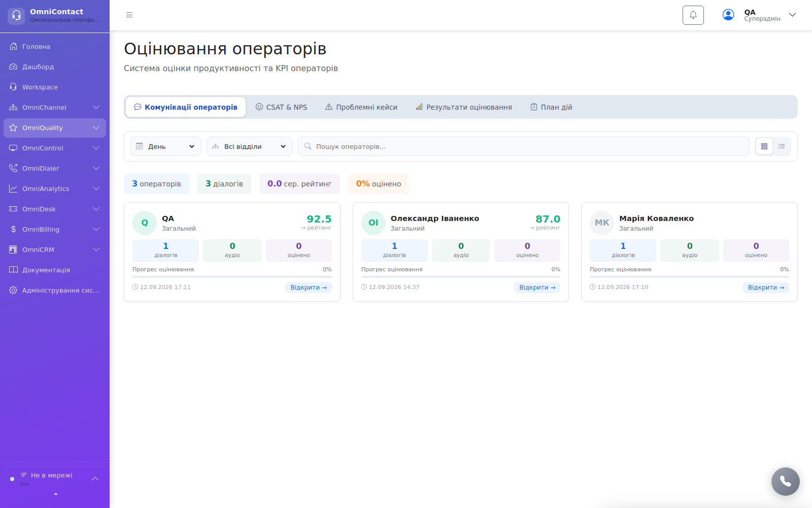Screen dimensions: 812x508
Task: Click діалогів count on Марія Коваленко card
Action: point(623,250)
